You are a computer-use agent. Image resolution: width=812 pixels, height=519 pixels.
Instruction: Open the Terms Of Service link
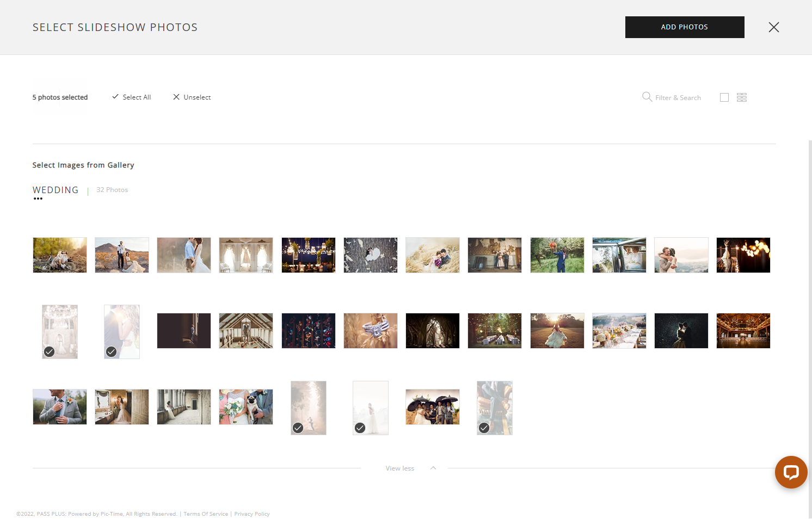point(206,514)
